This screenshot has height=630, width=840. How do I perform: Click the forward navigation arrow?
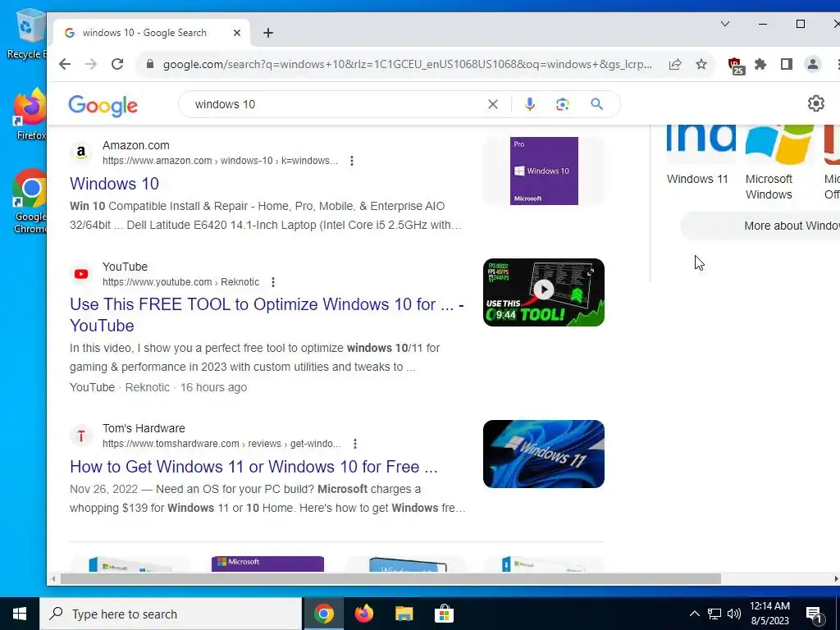tap(91, 64)
